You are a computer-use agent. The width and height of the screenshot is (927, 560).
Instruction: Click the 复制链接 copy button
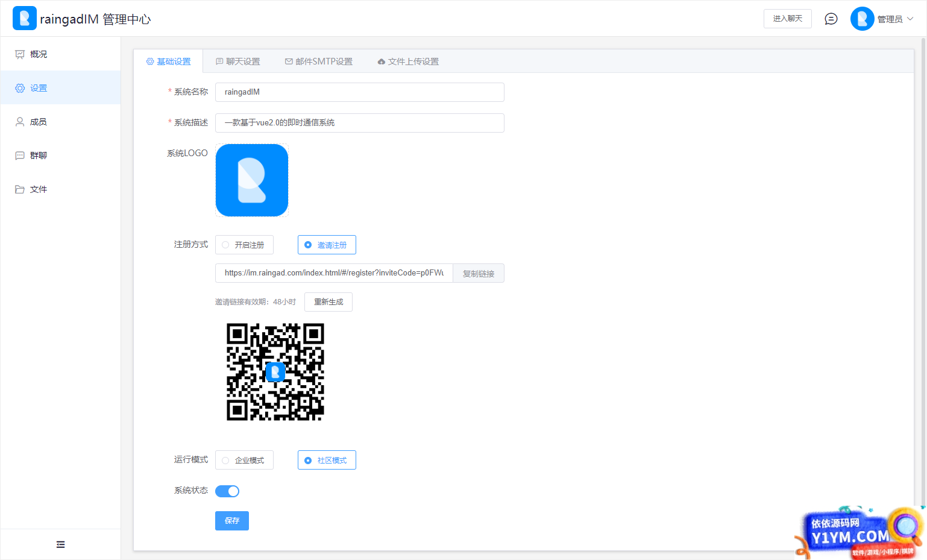click(479, 273)
